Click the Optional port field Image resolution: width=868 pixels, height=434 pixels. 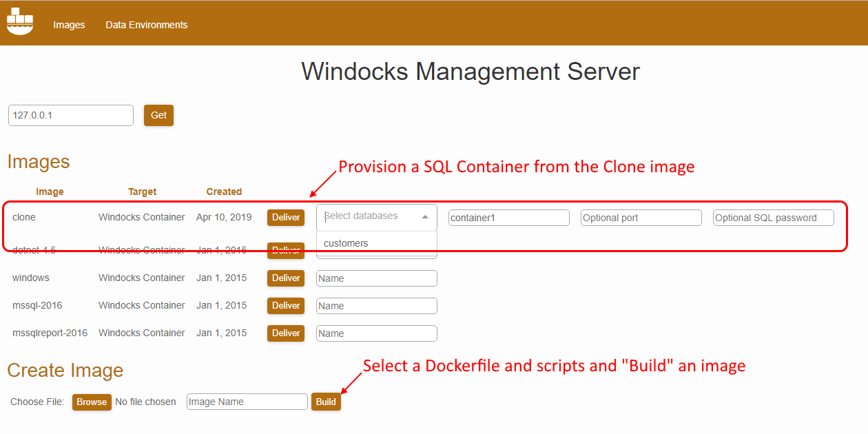pos(641,218)
